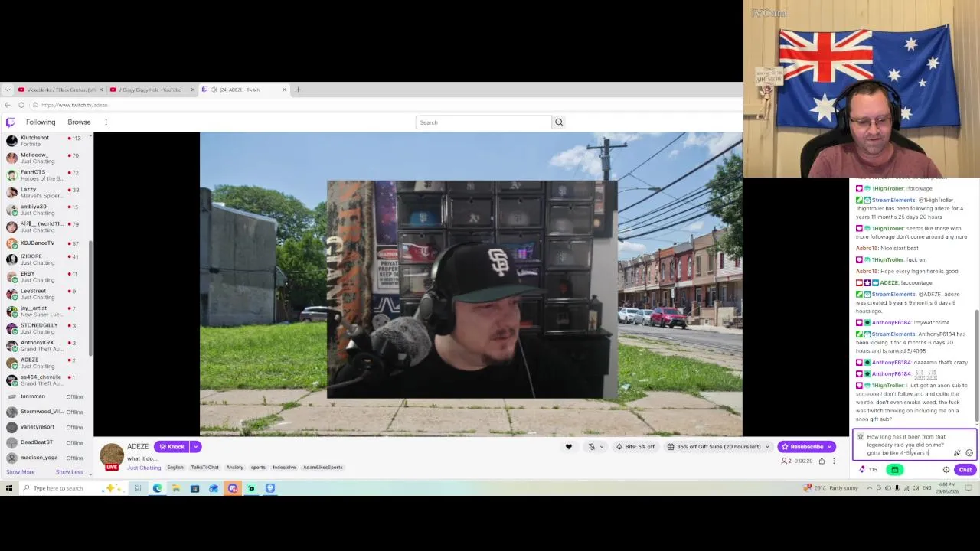Click Show Less in followed channels
Image resolution: width=980 pixels, height=551 pixels.
pos(69,472)
